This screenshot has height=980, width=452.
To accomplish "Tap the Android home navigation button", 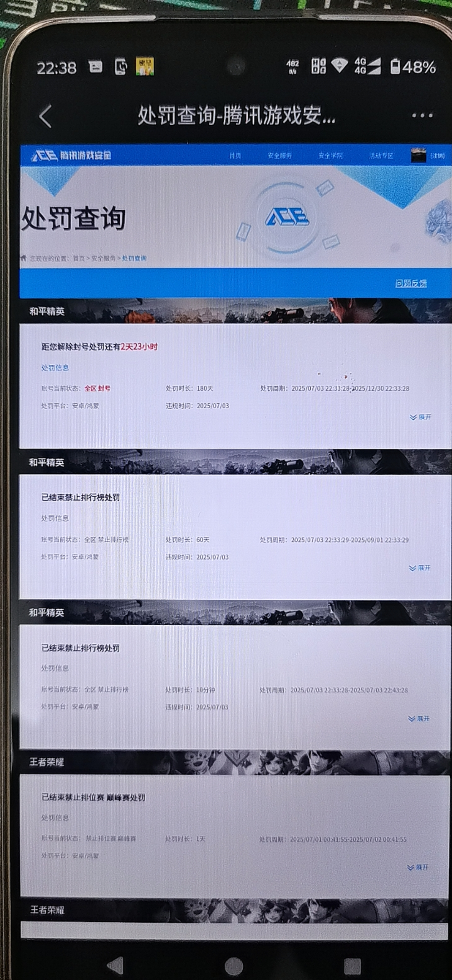I will pyautogui.click(x=234, y=966).
